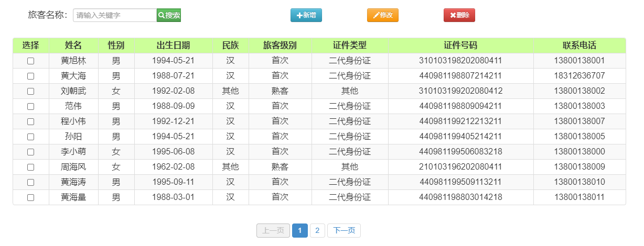Click phone number 13800138007
The height and width of the screenshot is (246, 644).
pyautogui.click(x=579, y=121)
